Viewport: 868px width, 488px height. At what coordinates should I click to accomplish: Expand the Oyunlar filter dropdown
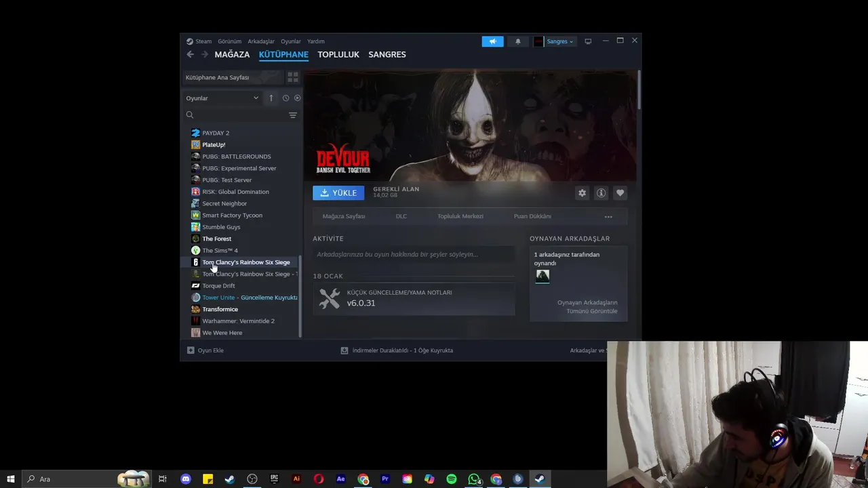222,98
